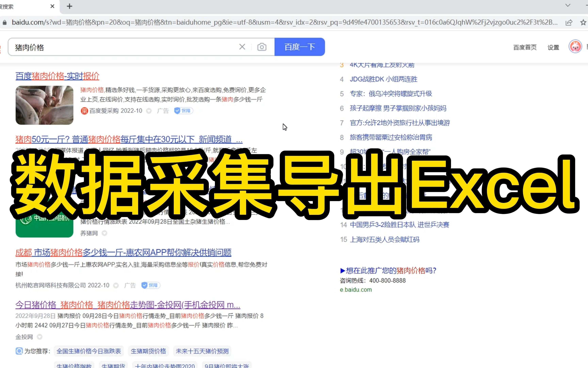
Task: Open hot search JDG战胜DK 小组两连胜
Action: click(x=383, y=79)
